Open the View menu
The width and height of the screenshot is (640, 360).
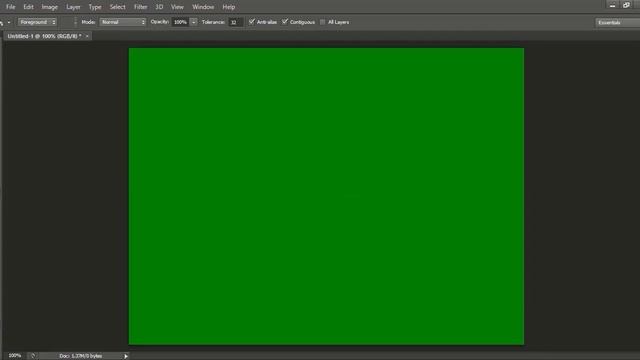[177, 7]
